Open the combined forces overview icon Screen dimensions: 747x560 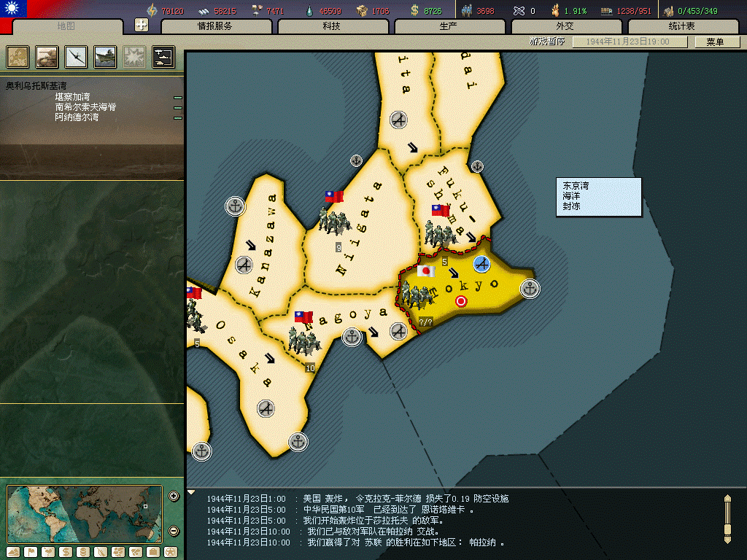[x=163, y=57]
